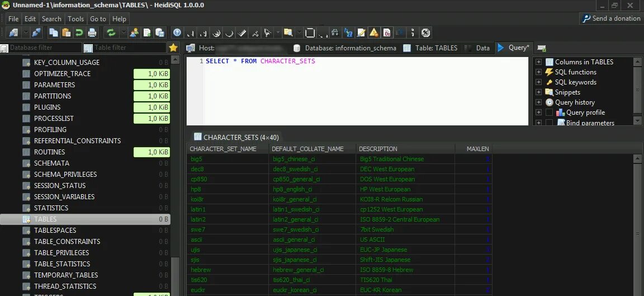Click the blue Help question mark icon

177,33
